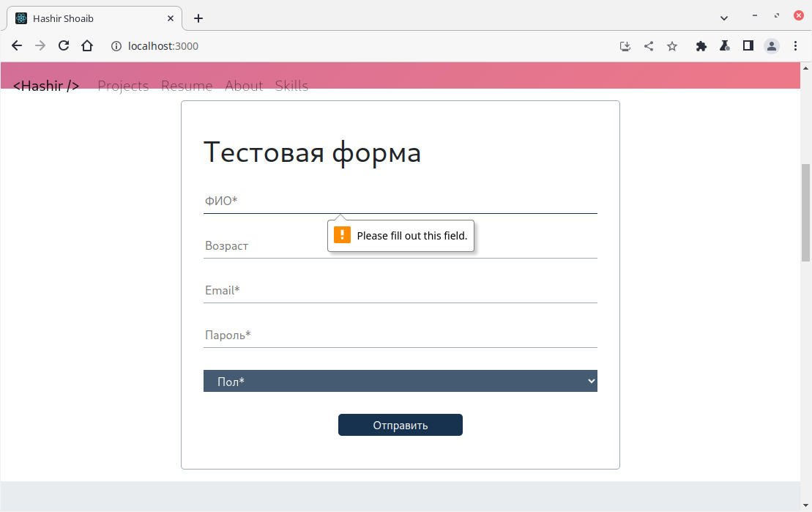Focus the Возраст age input field
Viewport: 812px width, 512px height.
coord(401,245)
